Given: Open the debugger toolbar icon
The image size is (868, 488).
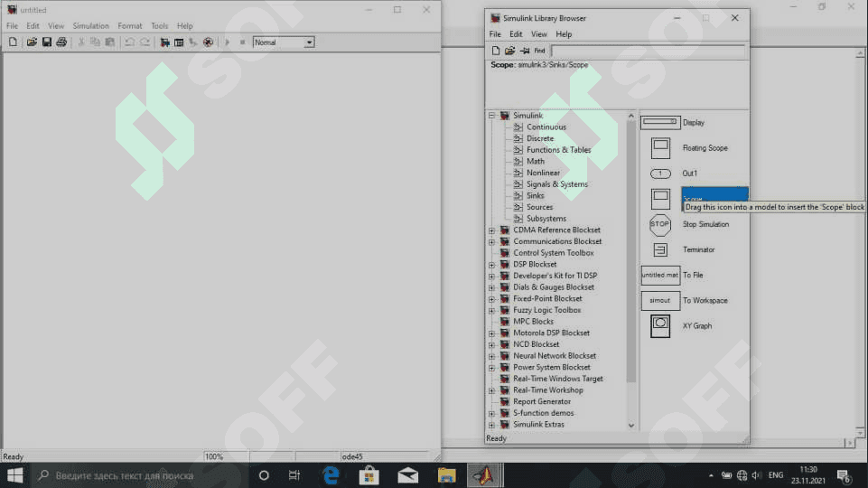Looking at the screenshot, I should click(x=208, y=42).
